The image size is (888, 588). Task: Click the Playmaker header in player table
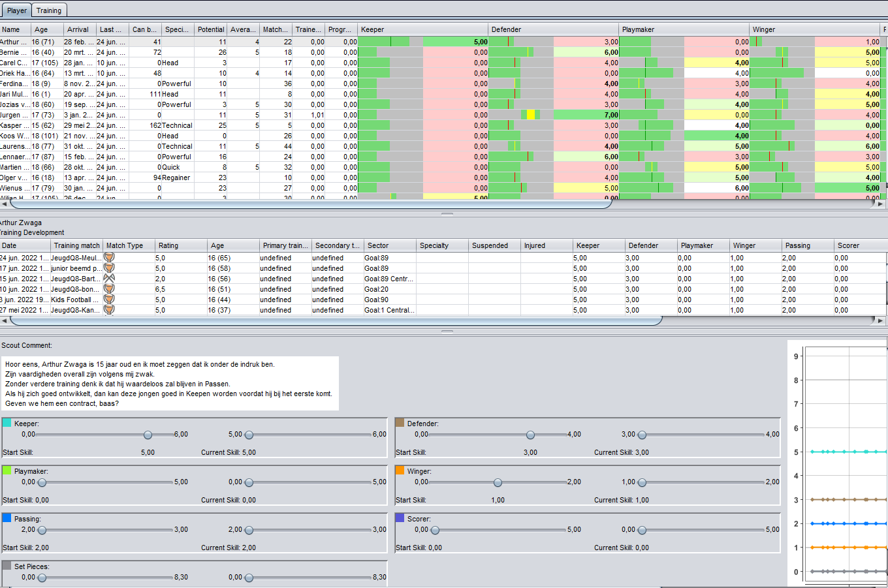(684, 29)
